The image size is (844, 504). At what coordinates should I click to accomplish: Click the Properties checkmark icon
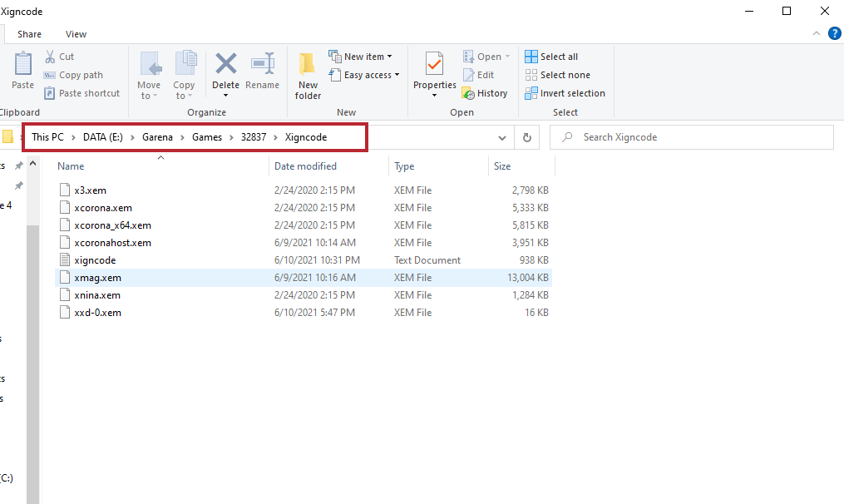pos(434,64)
